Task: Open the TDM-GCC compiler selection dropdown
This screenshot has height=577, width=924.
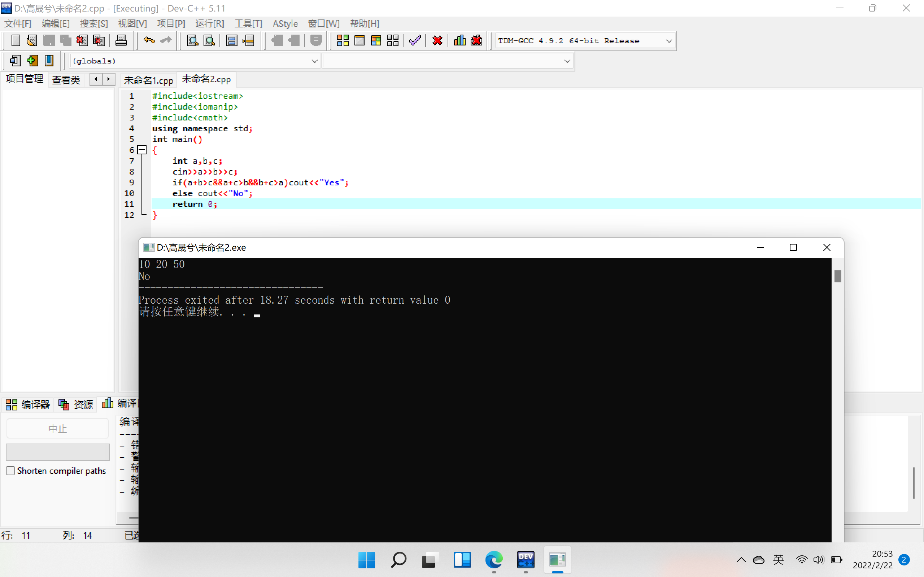Action: (668, 41)
